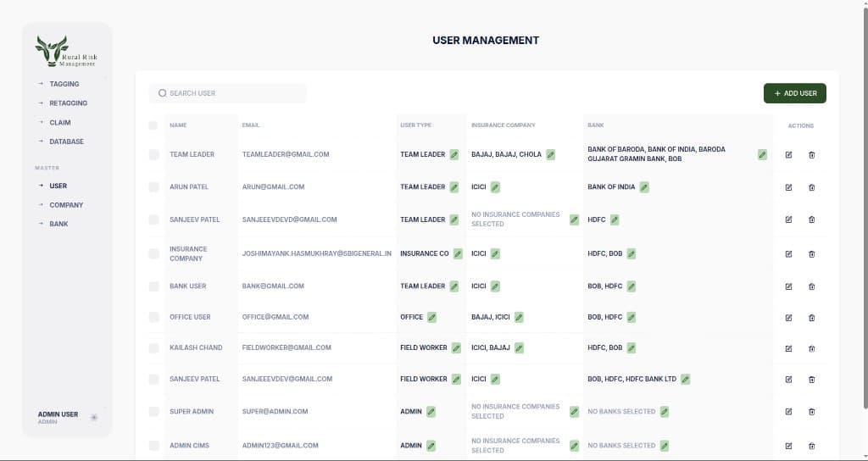Open edit action for Admin CIMS
Viewport: 868px width, 461px height.
[x=788, y=446]
